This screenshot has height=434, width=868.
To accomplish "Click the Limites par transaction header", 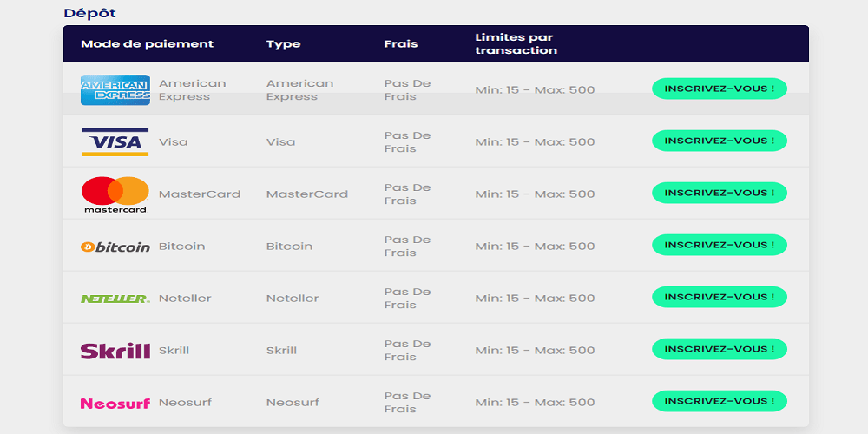I will point(516,43).
